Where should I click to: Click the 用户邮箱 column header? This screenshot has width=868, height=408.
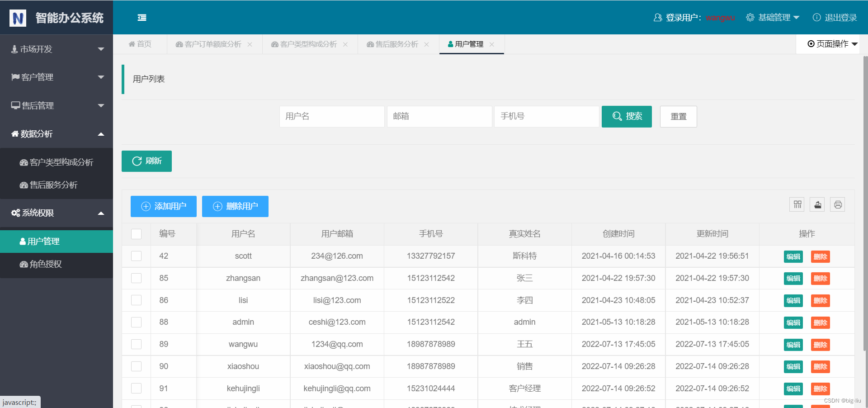(337, 234)
